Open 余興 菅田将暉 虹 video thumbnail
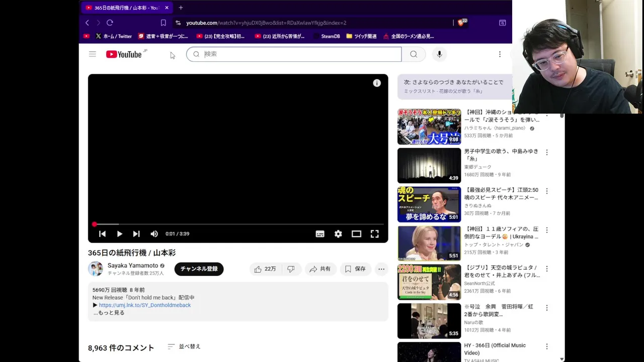Screen dimensions: 644x362 tap(429, 321)
